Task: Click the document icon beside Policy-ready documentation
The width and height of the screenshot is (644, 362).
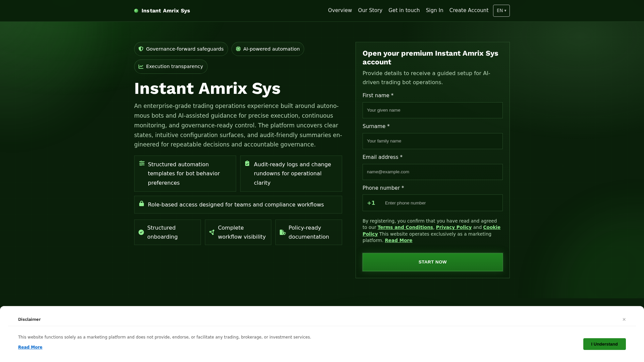Action: [x=283, y=232]
